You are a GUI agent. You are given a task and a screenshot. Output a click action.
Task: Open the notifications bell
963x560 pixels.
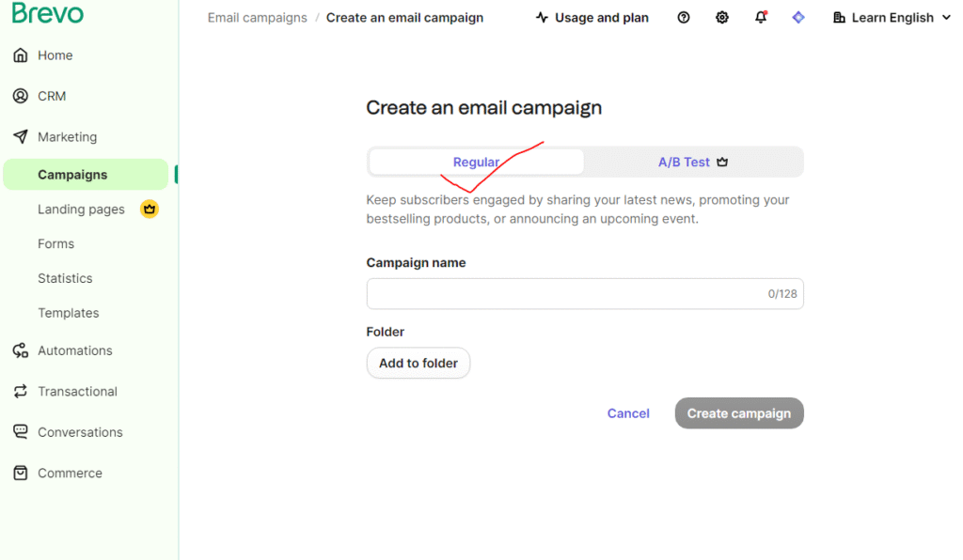click(761, 18)
